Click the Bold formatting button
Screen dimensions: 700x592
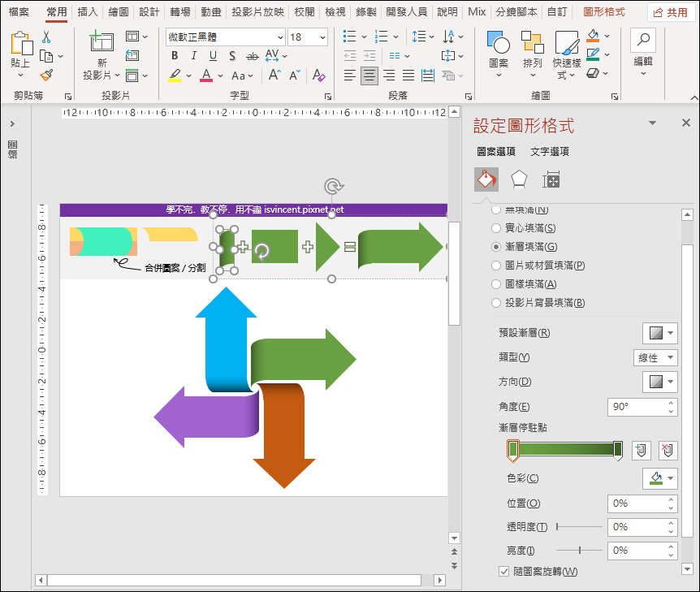click(x=175, y=56)
